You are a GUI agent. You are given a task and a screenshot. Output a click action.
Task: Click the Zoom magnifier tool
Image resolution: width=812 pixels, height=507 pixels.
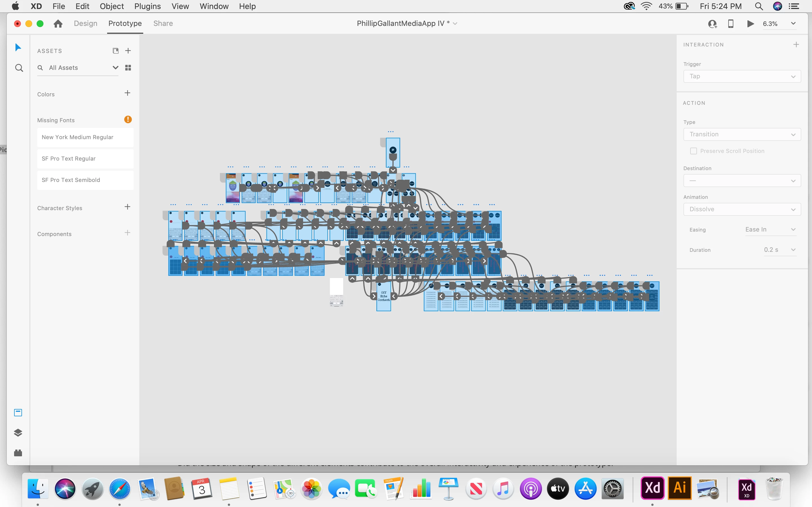point(19,68)
